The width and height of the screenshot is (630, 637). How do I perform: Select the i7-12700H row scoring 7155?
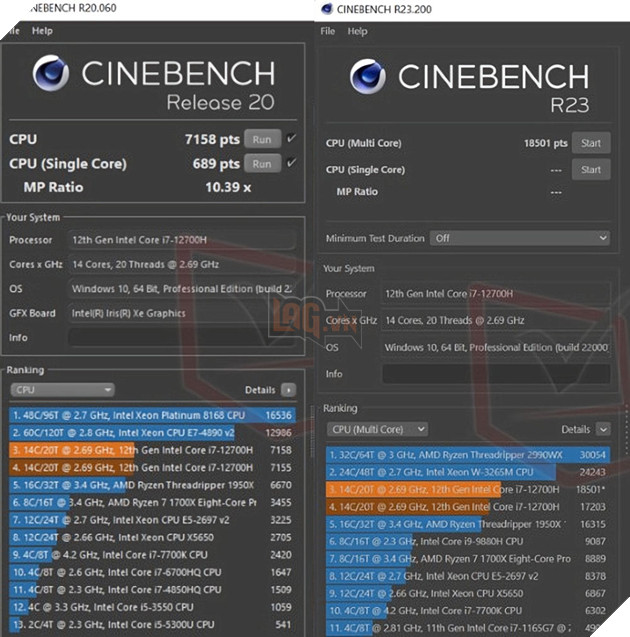(152, 468)
